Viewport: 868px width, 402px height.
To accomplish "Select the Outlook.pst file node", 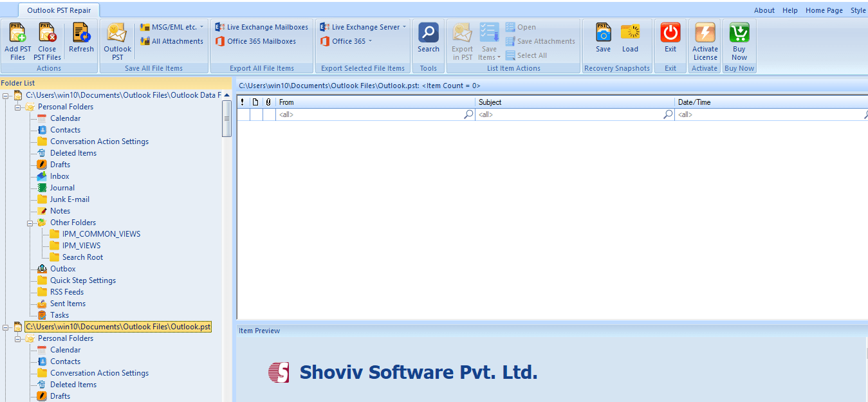I will pos(118,327).
